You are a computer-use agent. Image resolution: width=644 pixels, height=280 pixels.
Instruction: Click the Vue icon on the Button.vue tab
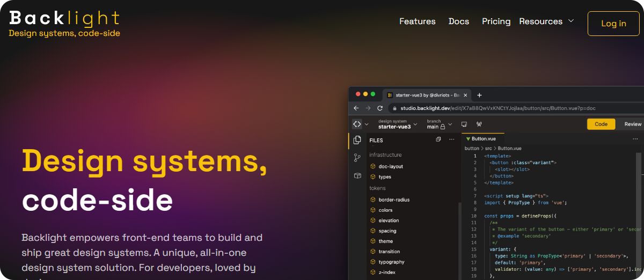point(468,139)
